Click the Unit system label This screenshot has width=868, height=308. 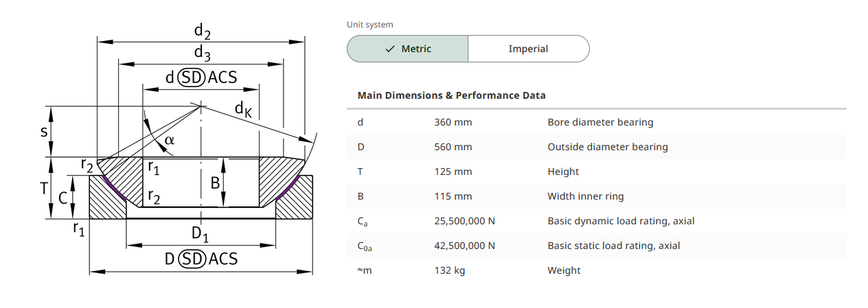370,25
